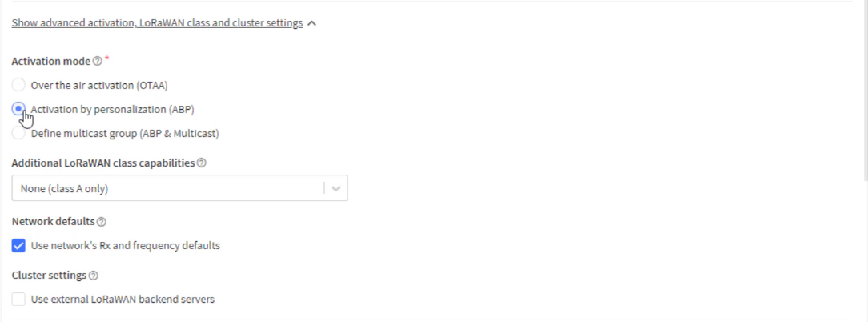Enable the external LoRaWAN backend servers checkbox
This screenshot has width=868, height=322.
[19, 300]
